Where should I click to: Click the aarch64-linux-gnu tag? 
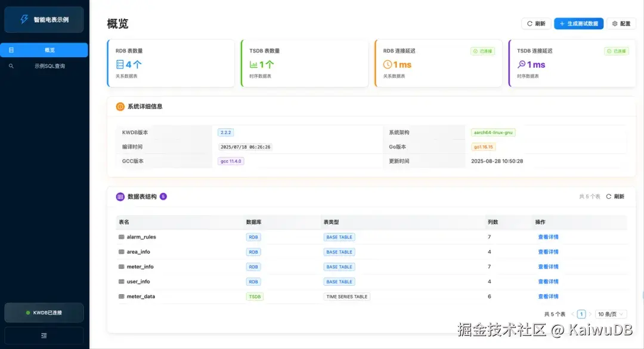click(x=493, y=132)
